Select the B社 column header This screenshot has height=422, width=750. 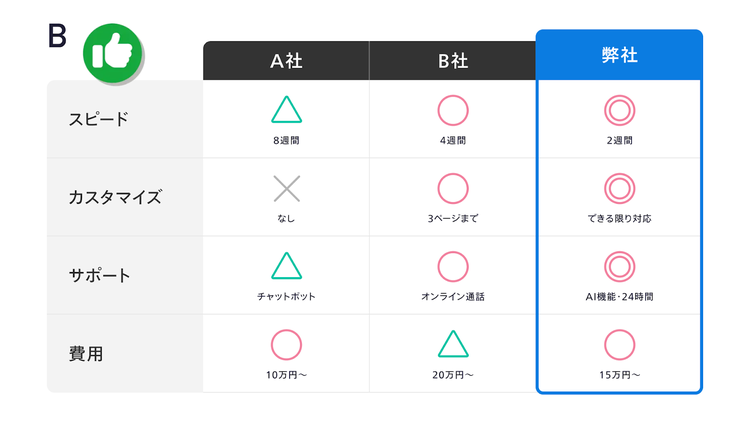[x=453, y=61]
